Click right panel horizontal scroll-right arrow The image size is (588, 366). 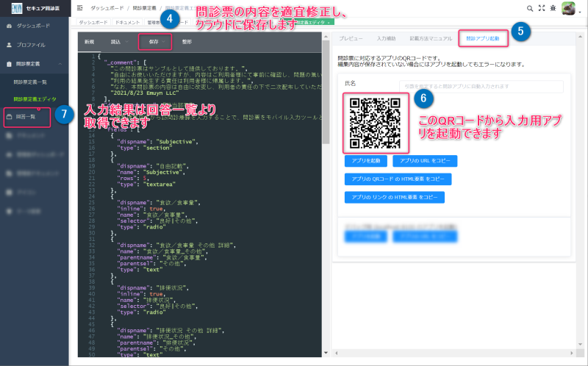point(572,354)
